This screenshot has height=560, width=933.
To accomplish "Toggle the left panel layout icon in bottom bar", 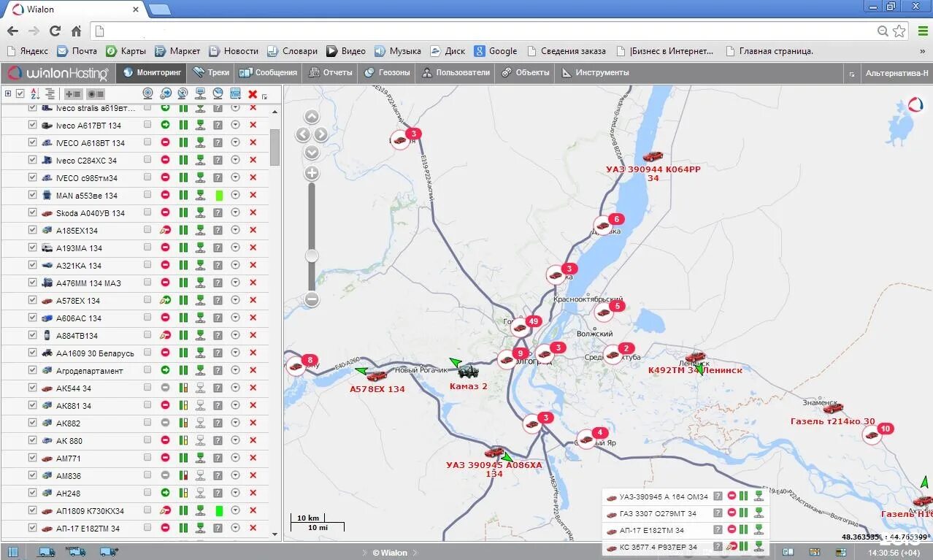I will (x=13, y=551).
